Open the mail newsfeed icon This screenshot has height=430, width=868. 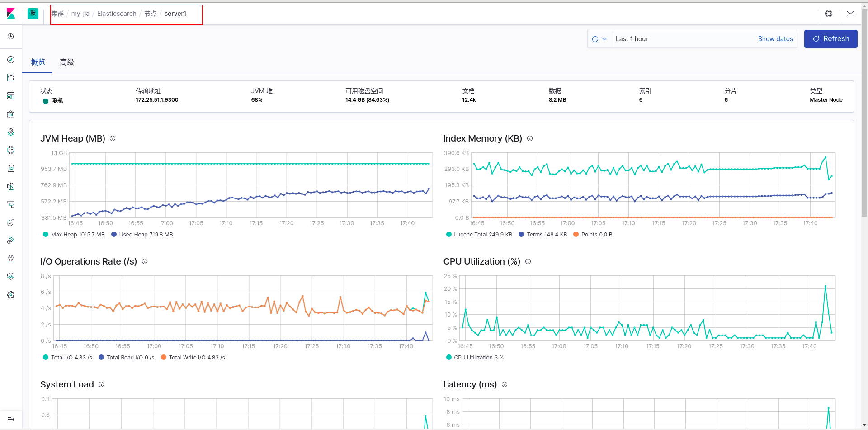[x=850, y=14]
